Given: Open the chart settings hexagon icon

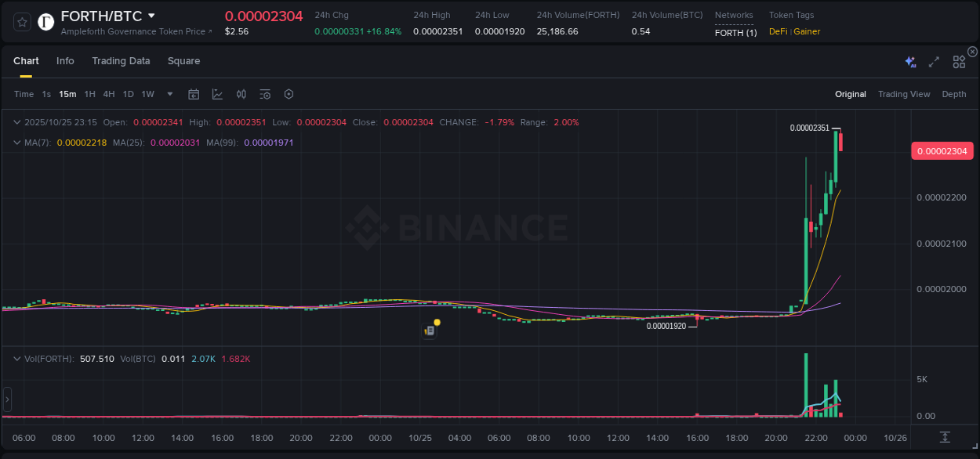Looking at the screenshot, I should click(289, 94).
